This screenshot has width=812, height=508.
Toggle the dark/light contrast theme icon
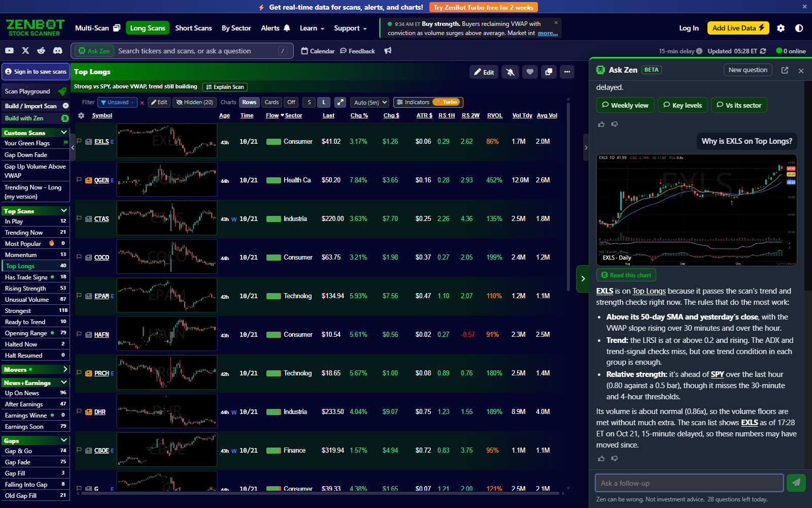tap(799, 28)
